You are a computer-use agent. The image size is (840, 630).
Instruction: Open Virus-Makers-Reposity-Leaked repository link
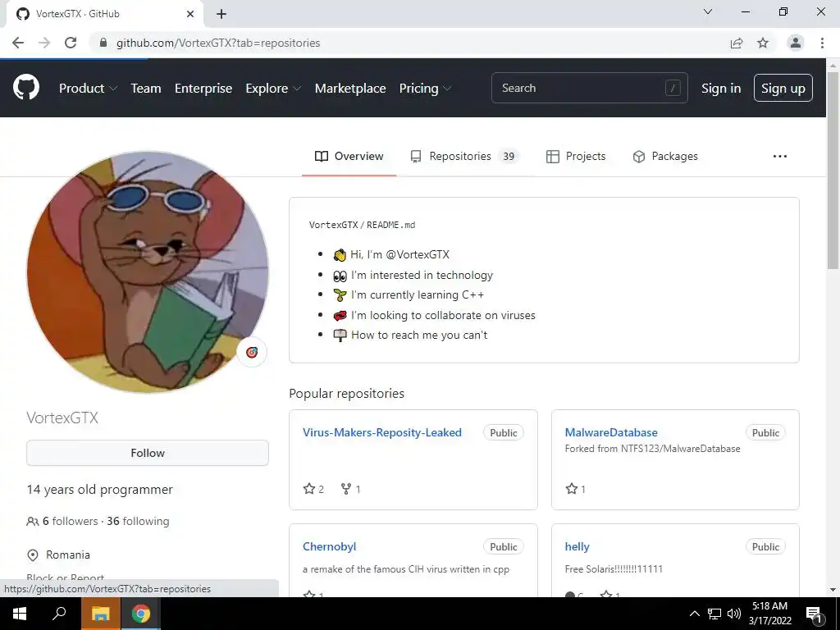coord(382,433)
